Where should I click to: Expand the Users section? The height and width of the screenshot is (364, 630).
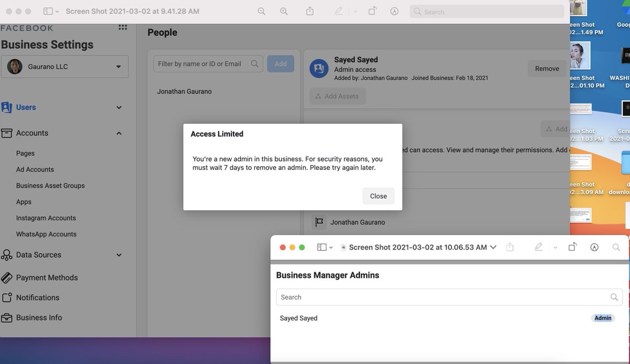point(119,108)
